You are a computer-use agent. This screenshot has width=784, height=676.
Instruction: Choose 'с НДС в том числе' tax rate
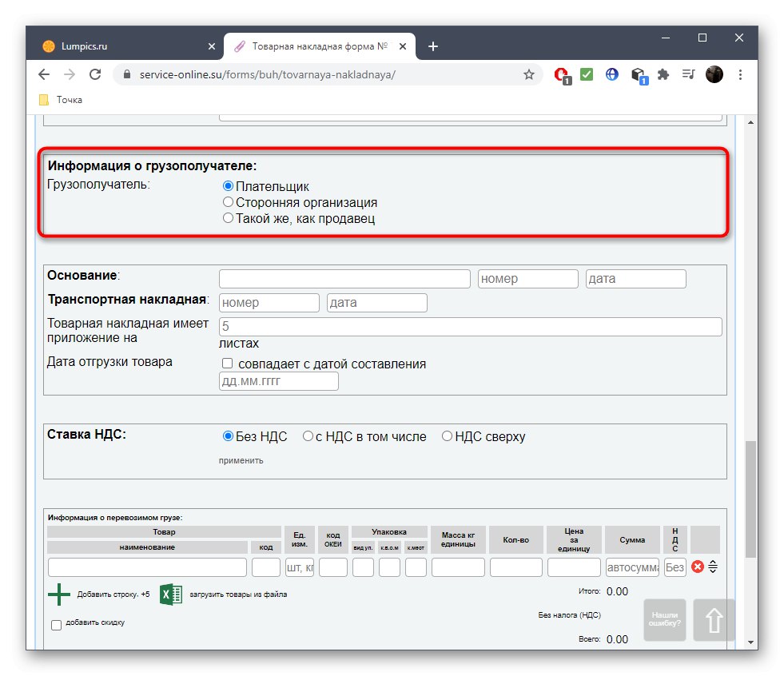pyautogui.click(x=308, y=436)
